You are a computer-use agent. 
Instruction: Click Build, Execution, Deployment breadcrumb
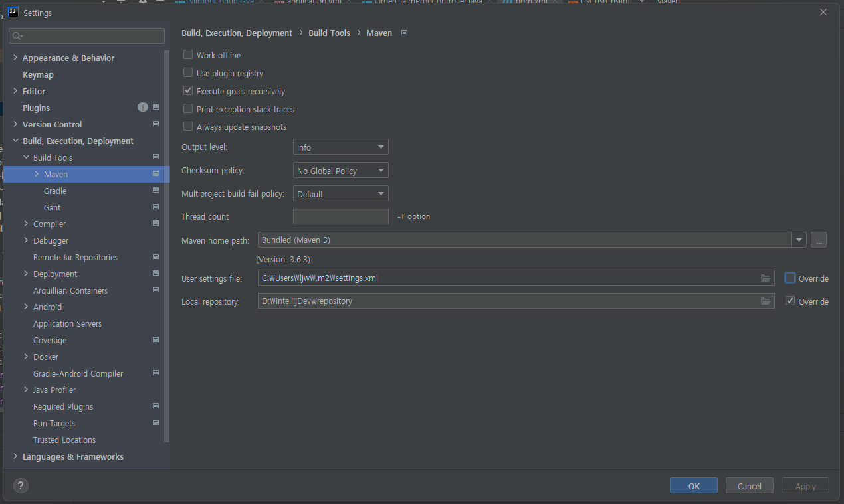pyautogui.click(x=237, y=33)
